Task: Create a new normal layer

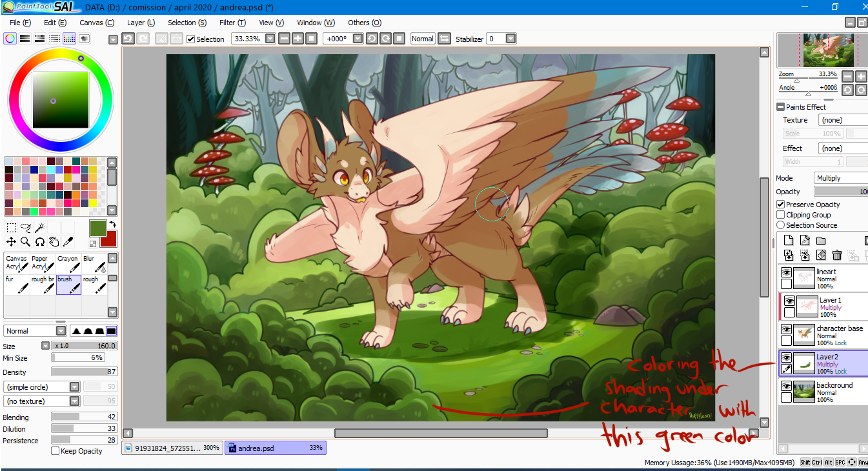Action: [x=789, y=241]
